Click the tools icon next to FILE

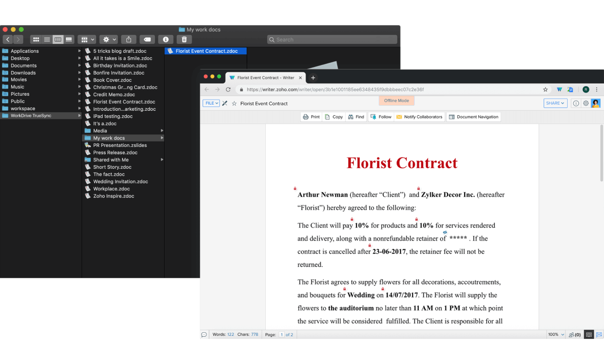click(225, 103)
